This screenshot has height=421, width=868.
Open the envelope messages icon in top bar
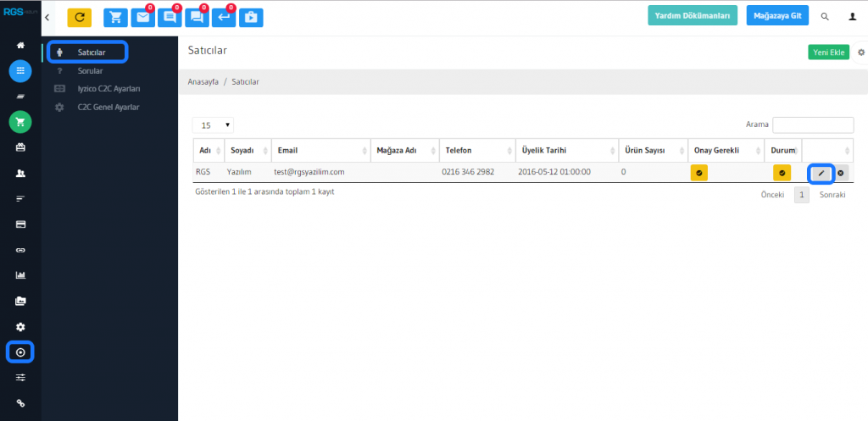142,17
